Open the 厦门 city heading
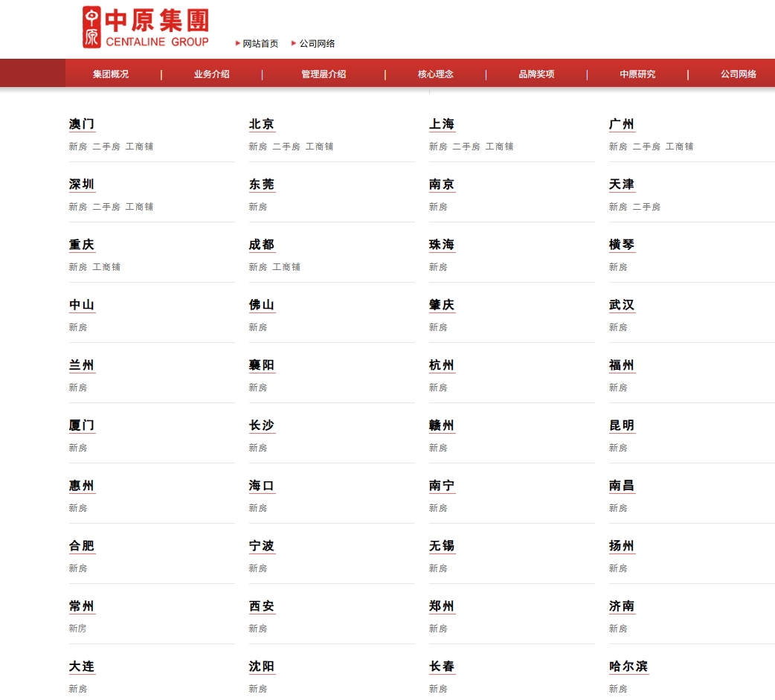 click(x=82, y=426)
